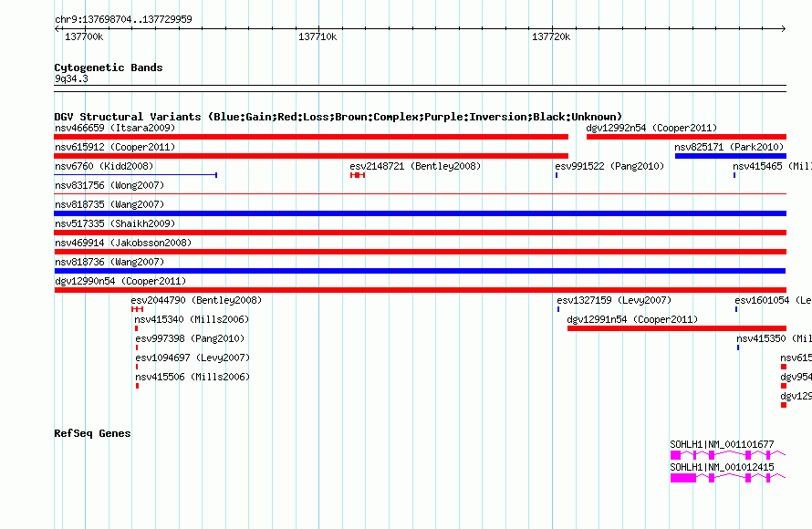The width and height of the screenshot is (812, 529).
Task: Click the nsv466659 (Itsara2009) red loss bar
Action: pyautogui.click(x=311, y=137)
